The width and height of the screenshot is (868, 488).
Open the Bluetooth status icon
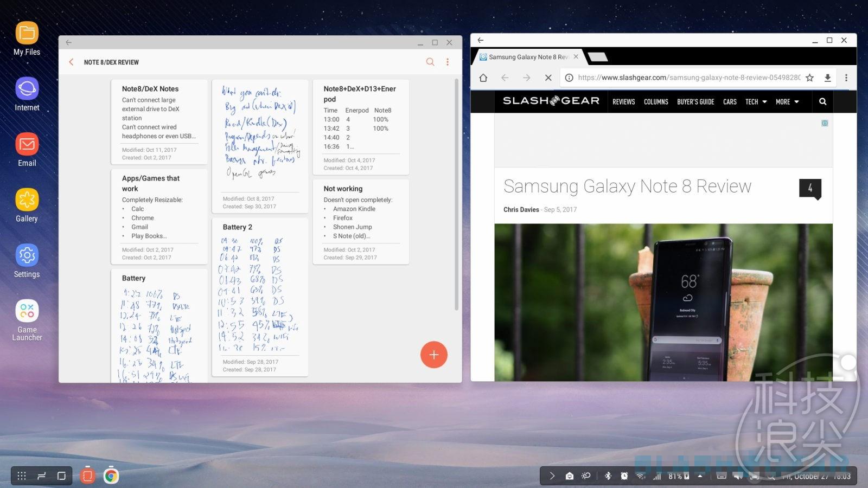[608, 476]
